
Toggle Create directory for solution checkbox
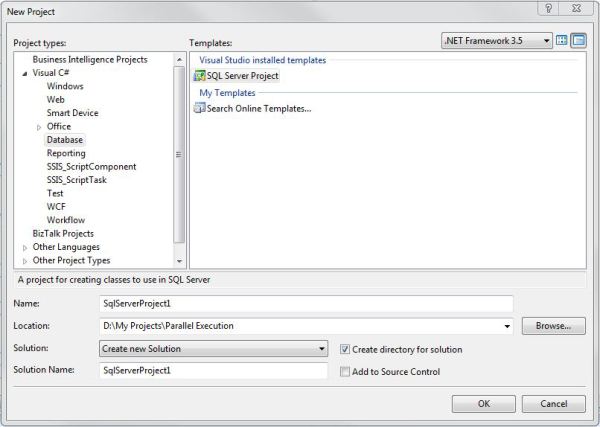tap(345, 349)
